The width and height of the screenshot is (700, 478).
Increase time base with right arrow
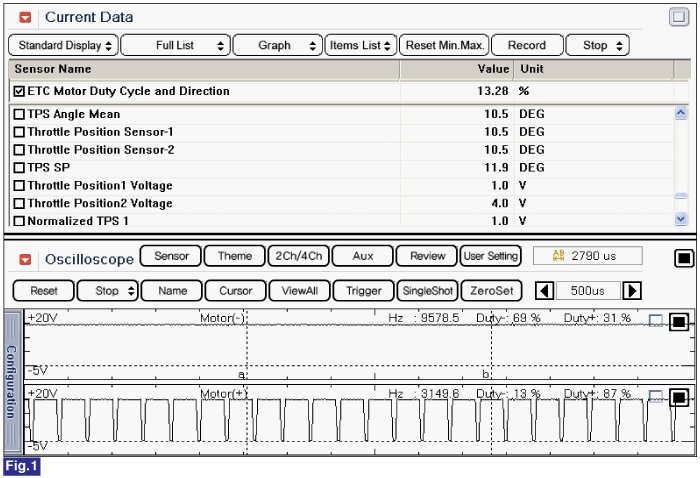631,291
